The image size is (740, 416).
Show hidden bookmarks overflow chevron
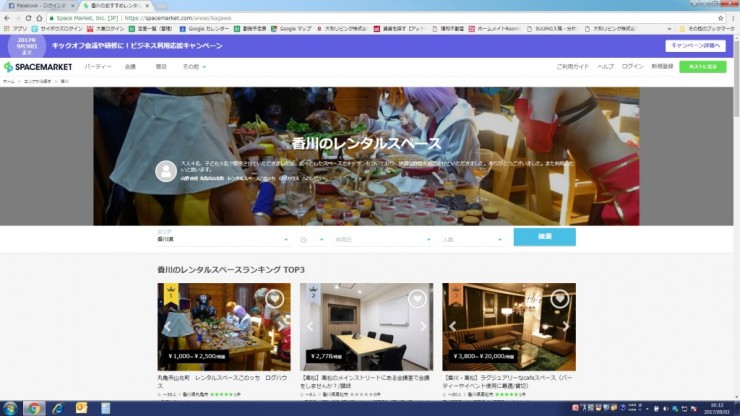tap(669, 29)
